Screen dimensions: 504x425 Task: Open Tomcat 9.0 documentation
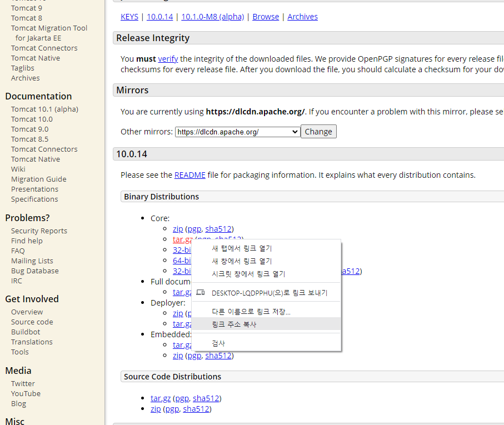click(x=29, y=129)
